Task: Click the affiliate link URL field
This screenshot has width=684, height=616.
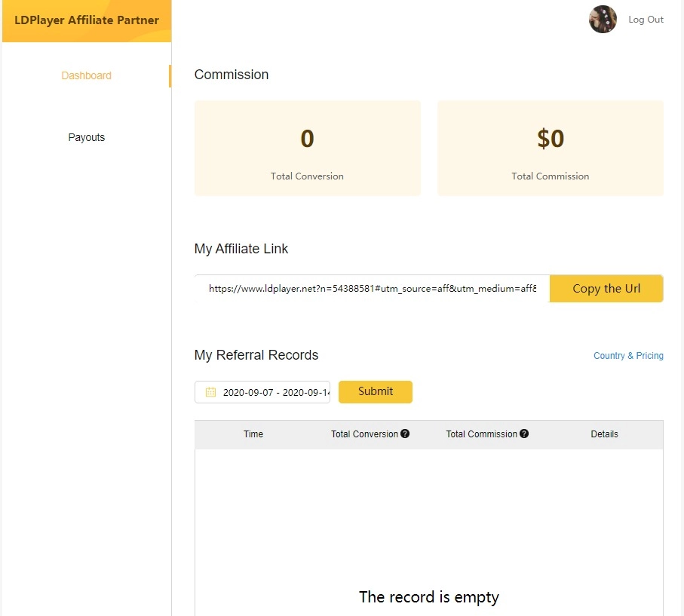Action: [x=370, y=288]
